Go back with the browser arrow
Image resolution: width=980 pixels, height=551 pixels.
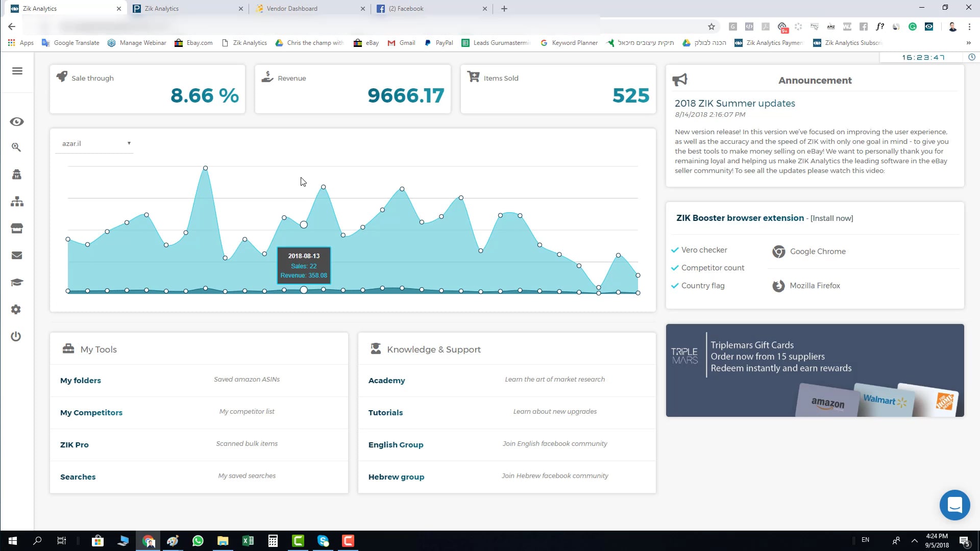tap(12, 27)
